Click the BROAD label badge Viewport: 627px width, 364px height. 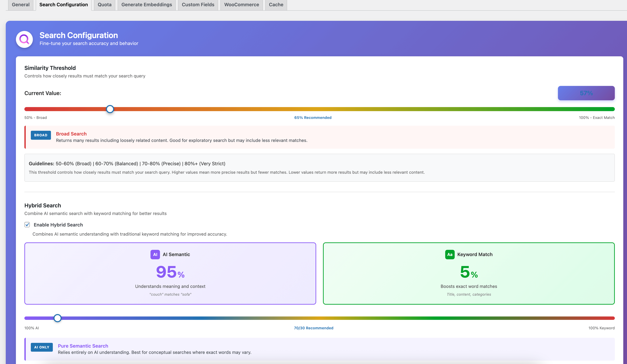pos(41,135)
